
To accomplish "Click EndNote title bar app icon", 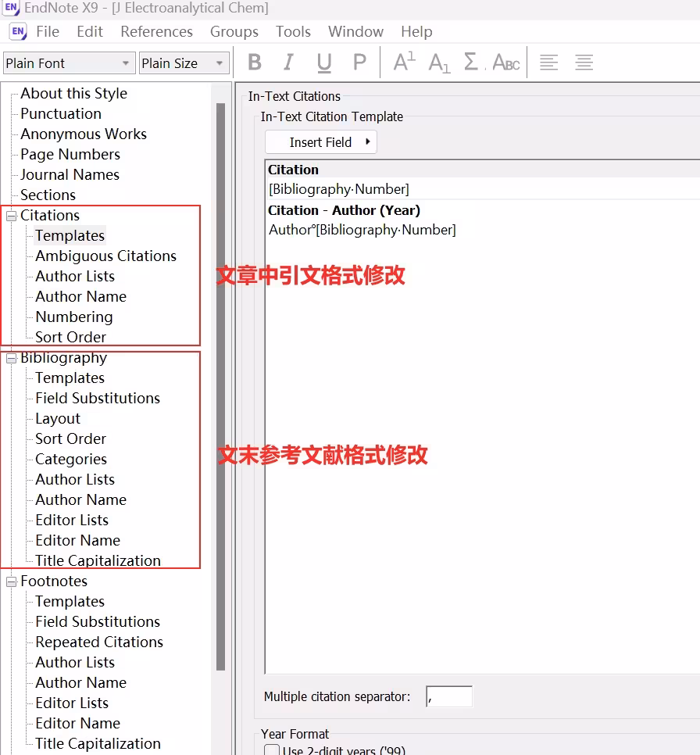I will point(12,8).
